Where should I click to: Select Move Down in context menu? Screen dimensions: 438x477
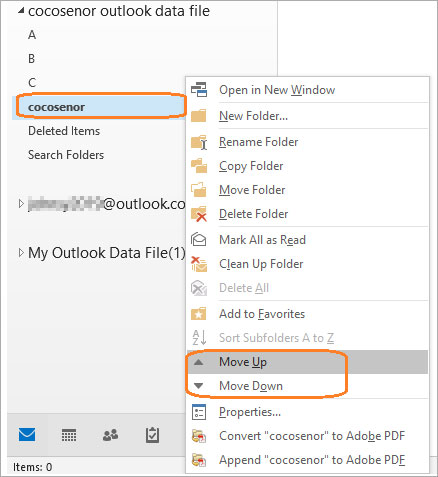coord(307,386)
